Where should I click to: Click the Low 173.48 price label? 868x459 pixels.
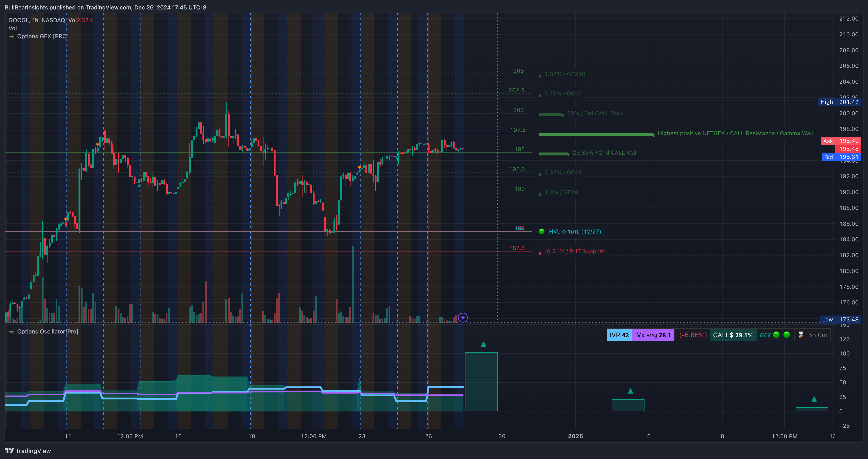coord(840,320)
